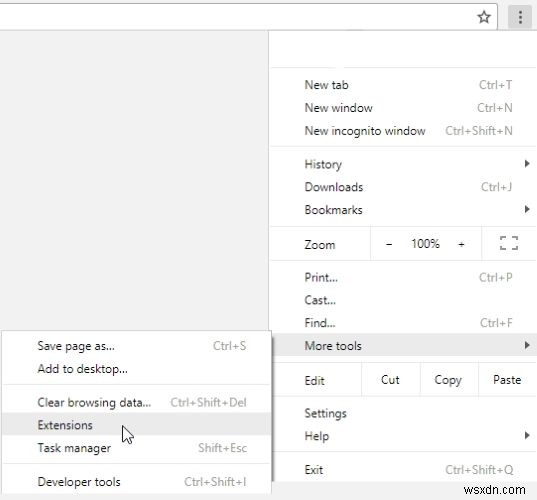This screenshot has height=500, width=537.
Task: Open the Help menu entry
Action: tap(404, 436)
